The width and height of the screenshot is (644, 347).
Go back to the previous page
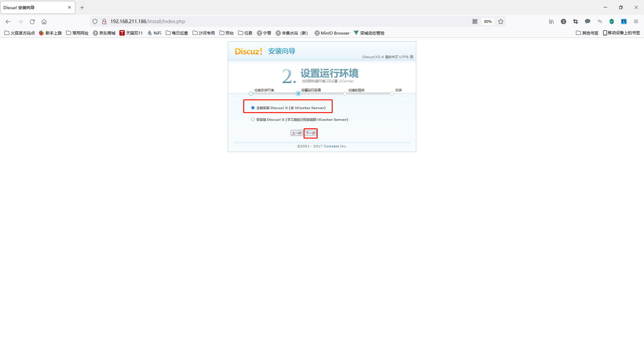click(x=8, y=21)
